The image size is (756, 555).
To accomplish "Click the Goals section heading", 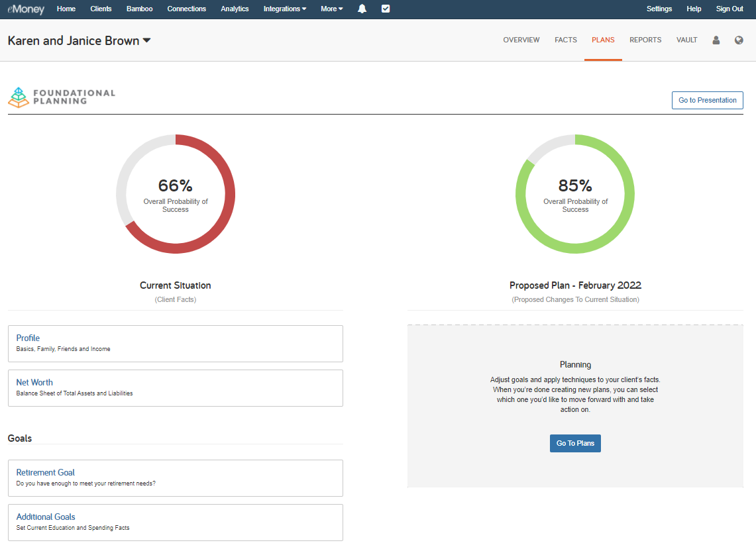I will (20, 438).
